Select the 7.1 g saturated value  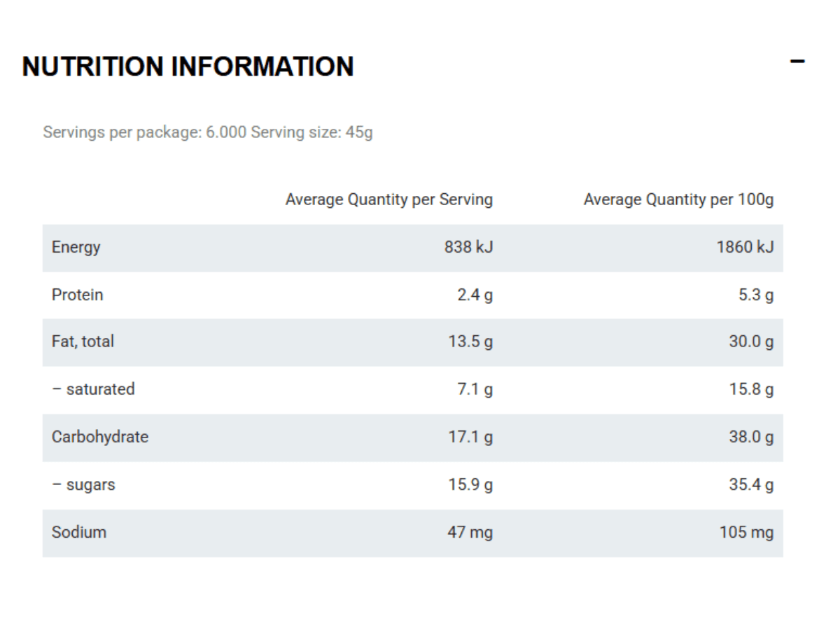[475, 389]
